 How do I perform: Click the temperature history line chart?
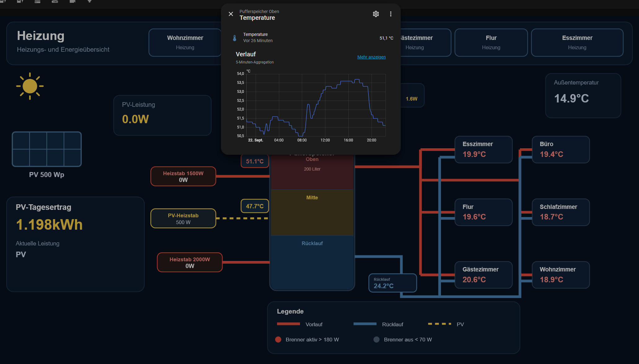(x=316, y=105)
